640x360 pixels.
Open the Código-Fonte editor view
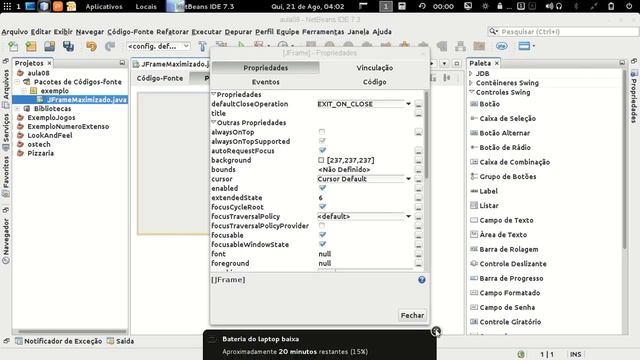click(160, 78)
